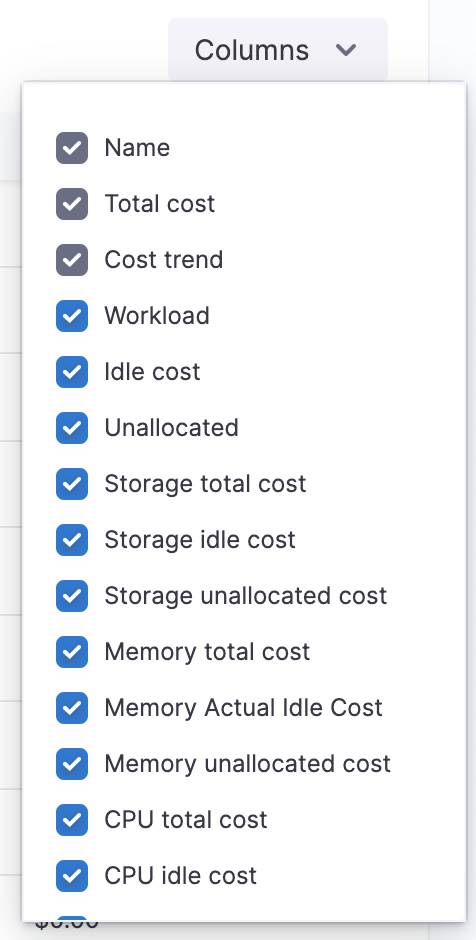Click the chevron arrow beside Columns
Screen dimensions: 476x940
346,50
